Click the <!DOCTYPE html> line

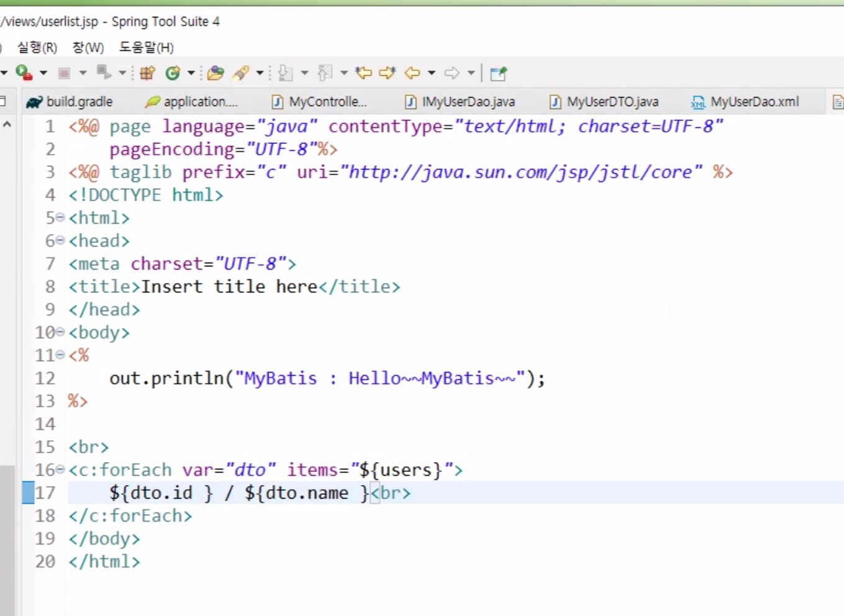tap(146, 195)
